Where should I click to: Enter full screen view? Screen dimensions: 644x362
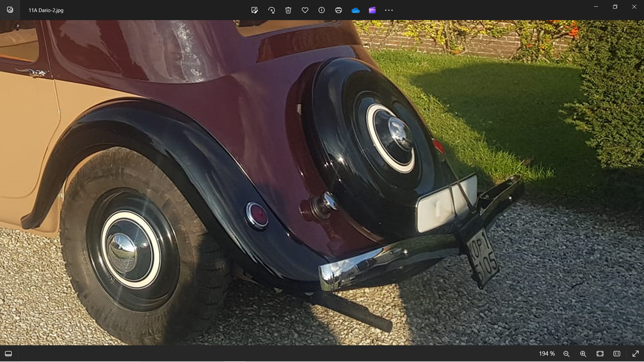[x=635, y=354]
